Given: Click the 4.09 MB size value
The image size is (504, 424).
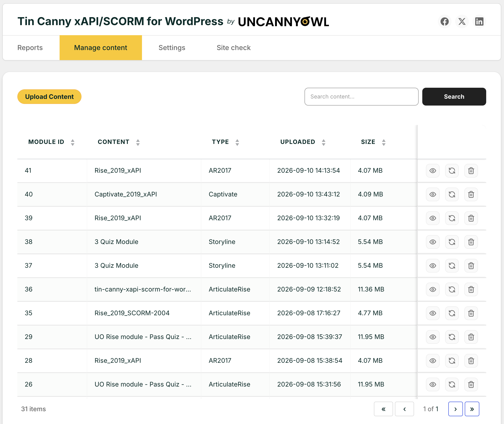Looking at the screenshot, I should (x=370, y=194).
